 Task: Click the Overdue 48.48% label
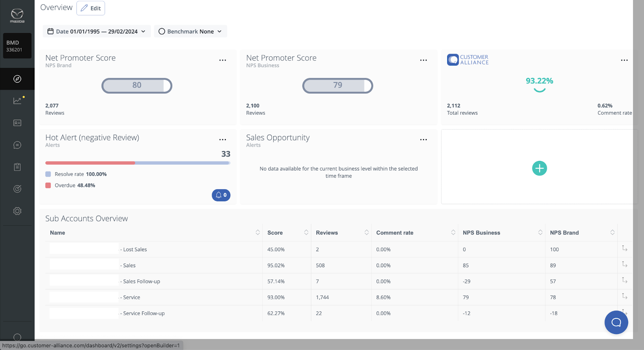75,185
